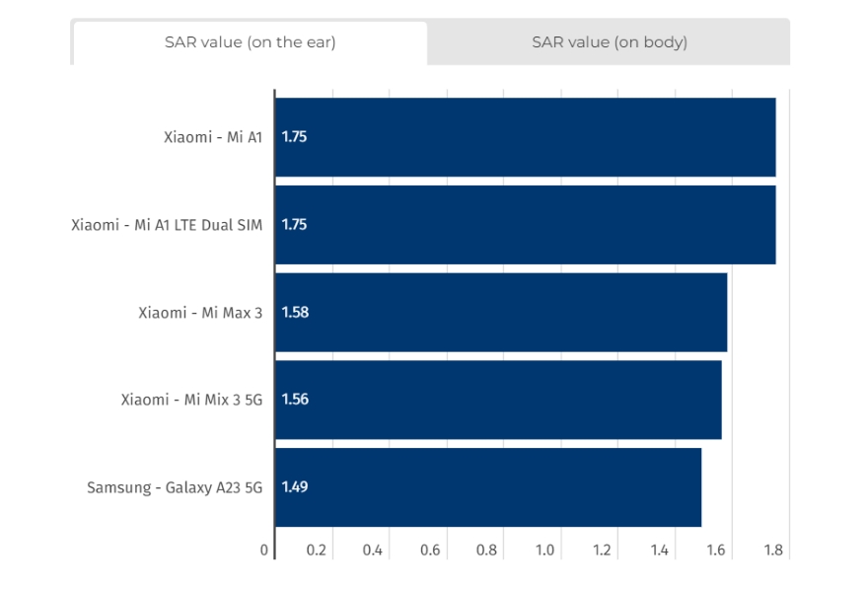Click the Xiaomi - Mi A1 bar
This screenshot has width=868, height=589.
pyautogui.click(x=525, y=137)
